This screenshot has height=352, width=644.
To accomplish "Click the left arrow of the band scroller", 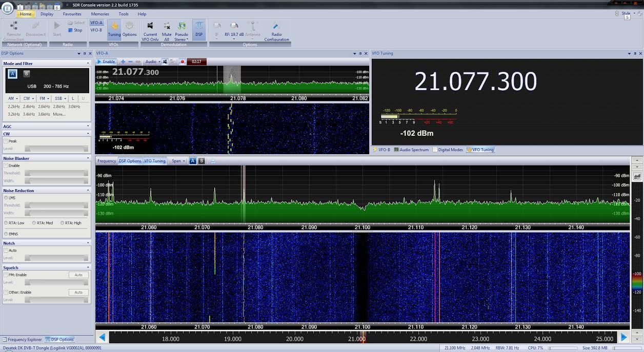I will coord(102,337).
